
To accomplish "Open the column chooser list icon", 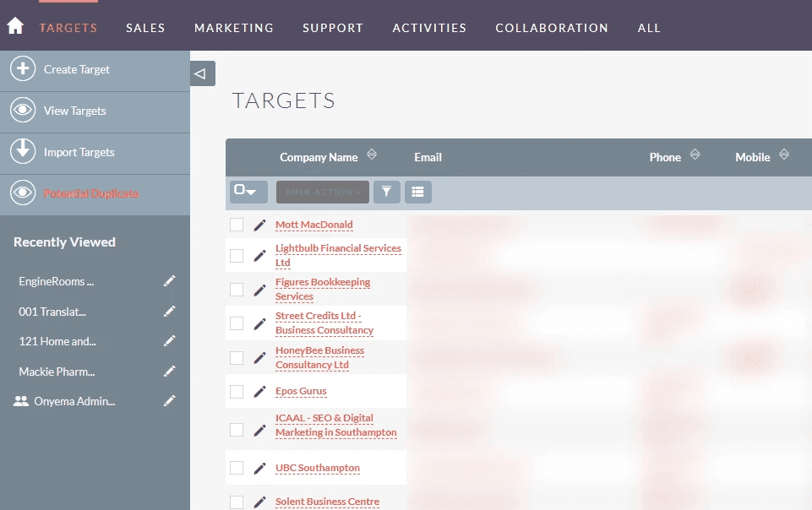I will click(x=418, y=192).
